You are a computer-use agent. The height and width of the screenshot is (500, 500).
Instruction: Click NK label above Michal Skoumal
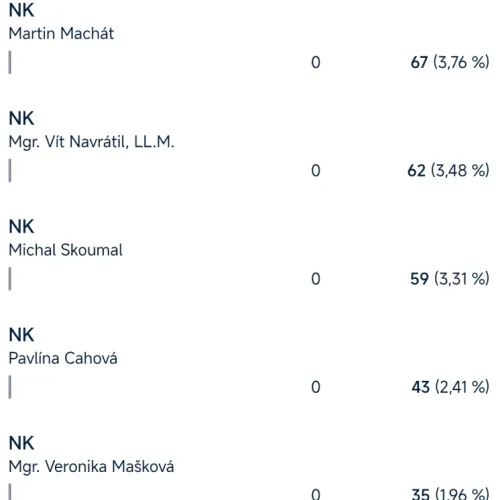click(21, 227)
